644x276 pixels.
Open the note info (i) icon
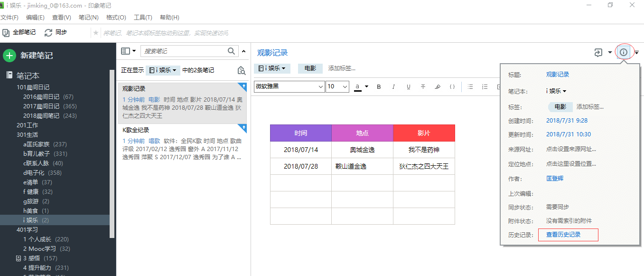623,52
